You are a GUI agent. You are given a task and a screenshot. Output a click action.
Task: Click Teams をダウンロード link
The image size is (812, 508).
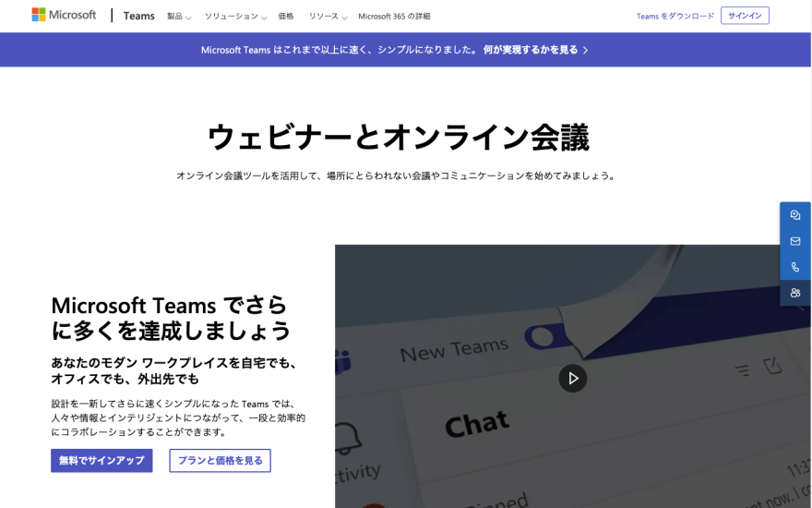(675, 16)
